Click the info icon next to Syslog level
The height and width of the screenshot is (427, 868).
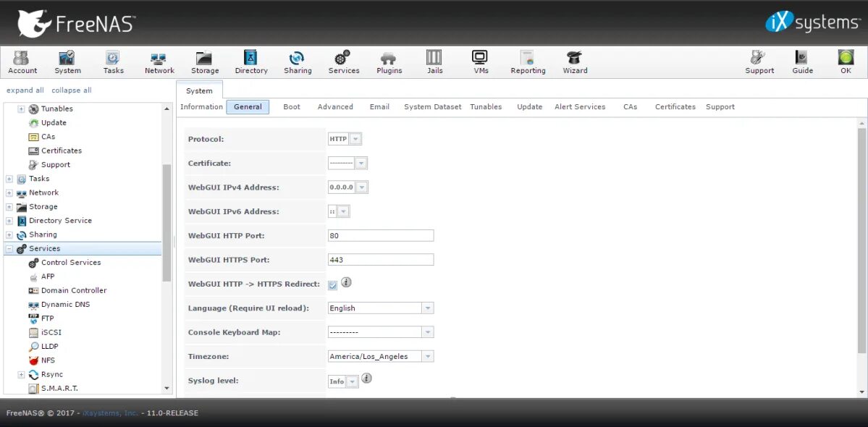click(x=366, y=379)
